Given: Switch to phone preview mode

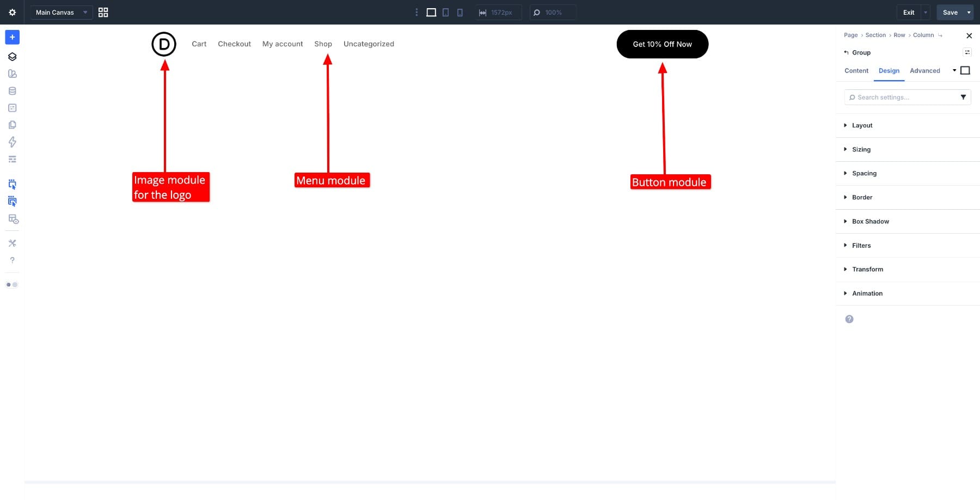Looking at the screenshot, I should [460, 12].
